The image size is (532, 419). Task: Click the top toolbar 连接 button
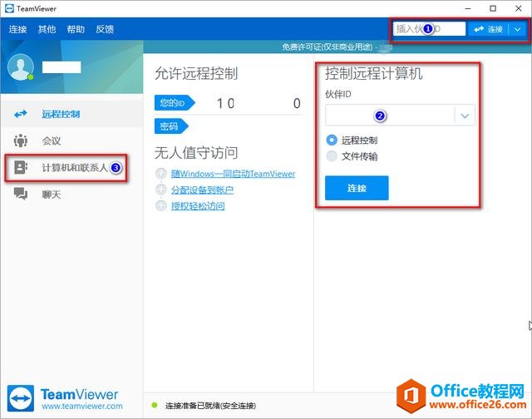pyautogui.click(x=489, y=30)
